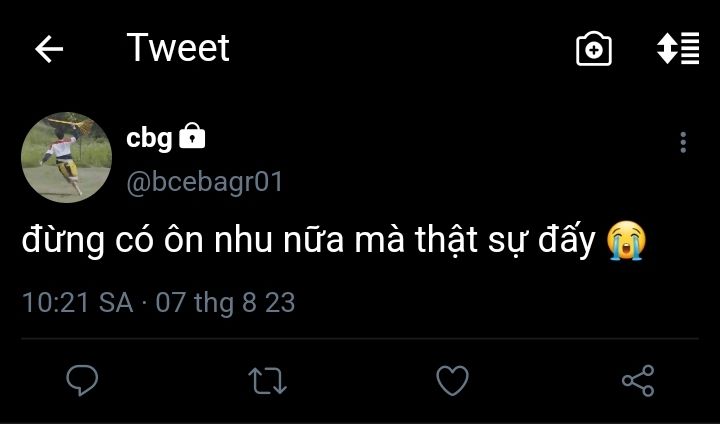The width and height of the screenshot is (720, 424).
Task: Open the @bcebagr01 handle link
Action: point(205,181)
